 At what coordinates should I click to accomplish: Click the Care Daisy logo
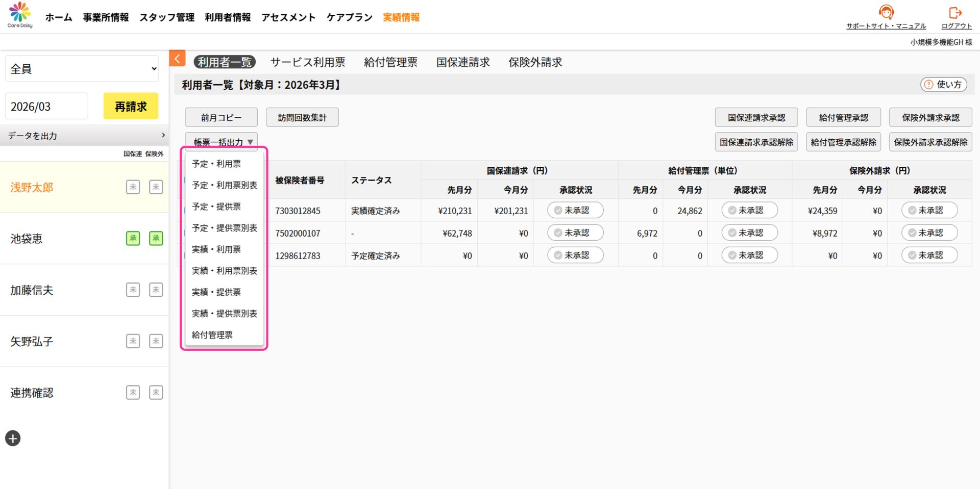20,15
